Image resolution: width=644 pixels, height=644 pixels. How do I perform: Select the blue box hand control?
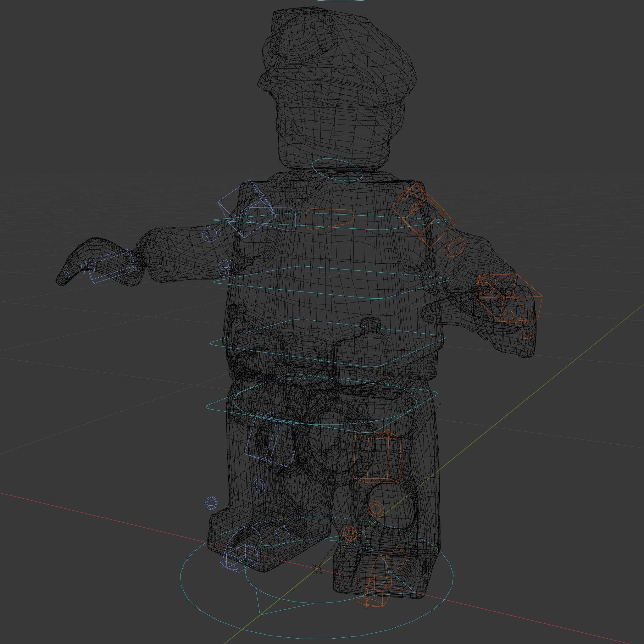(112, 266)
